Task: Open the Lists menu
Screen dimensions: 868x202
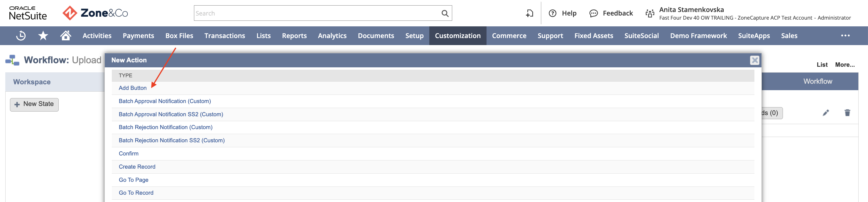Action: pyautogui.click(x=264, y=36)
